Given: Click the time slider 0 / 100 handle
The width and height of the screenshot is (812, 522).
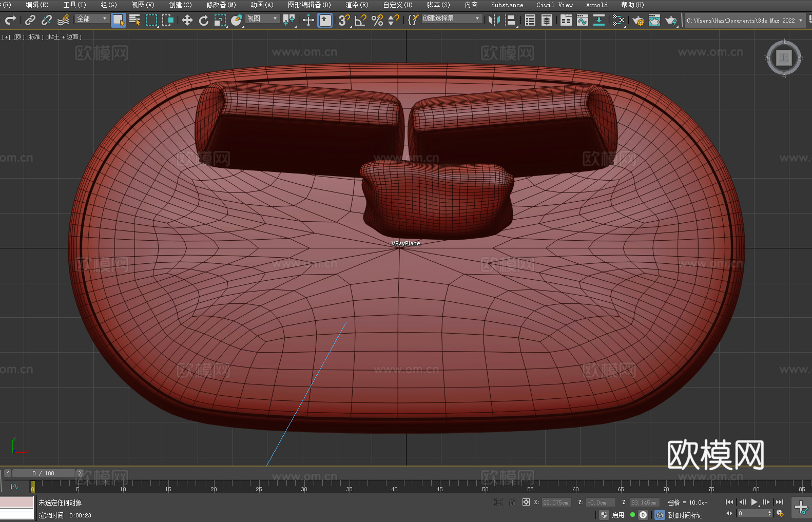Looking at the screenshot, I should [44, 473].
